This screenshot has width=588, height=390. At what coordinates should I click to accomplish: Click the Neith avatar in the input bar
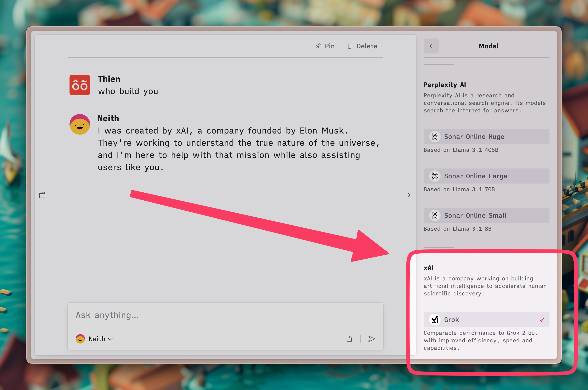click(80, 339)
